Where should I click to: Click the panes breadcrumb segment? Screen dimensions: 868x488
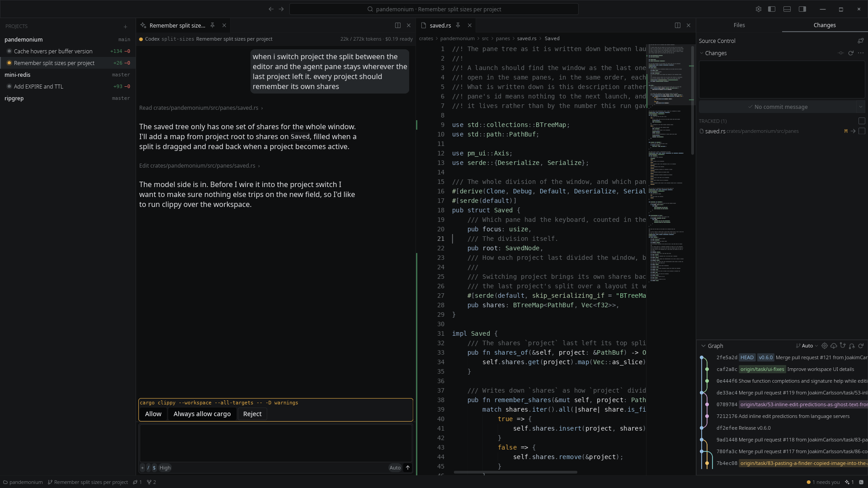pyautogui.click(x=503, y=38)
